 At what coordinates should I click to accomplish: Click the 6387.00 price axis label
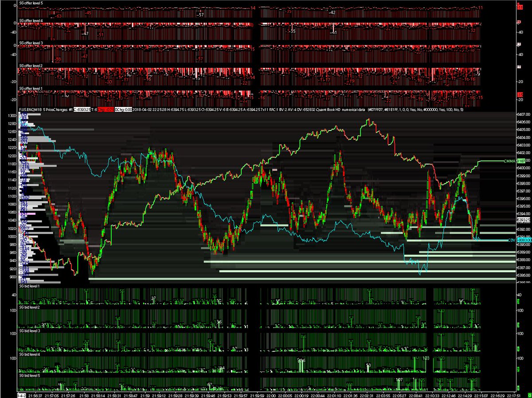524,268
